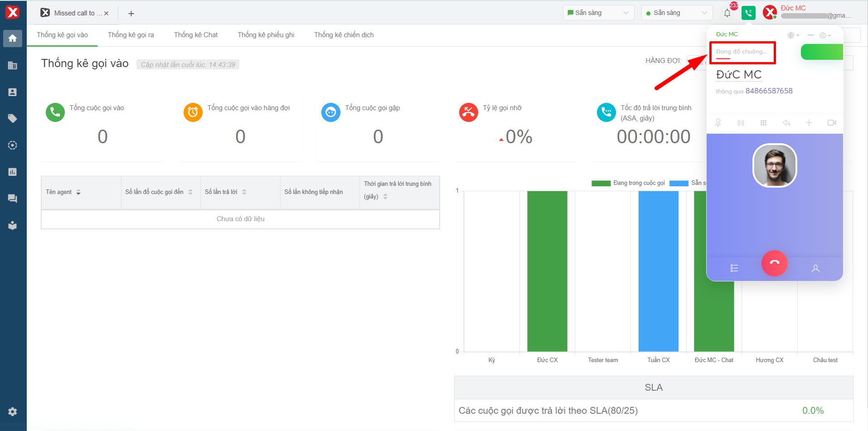Image resolution: width=868 pixels, height=431 pixels.
Task: Toggle video camera in call widget
Action: pos(832,123)
